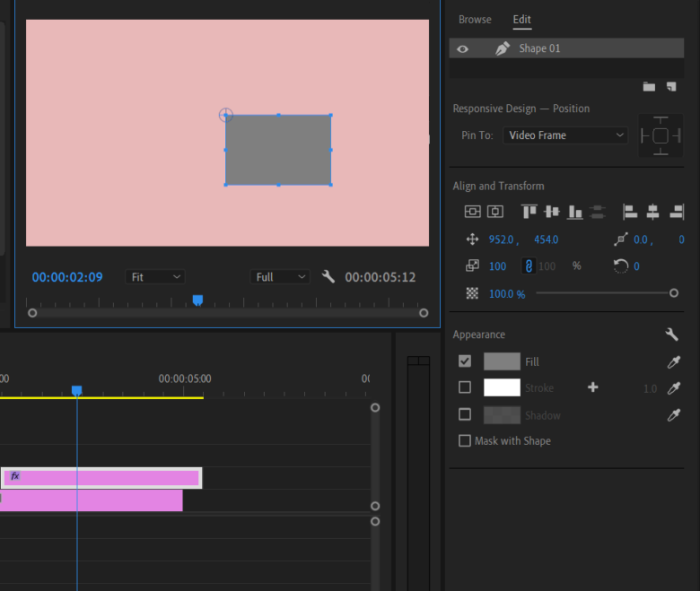The width and height of the screenshot is (700, 591).
Task: Align center vertically in frame
Action: click(472, 212)
